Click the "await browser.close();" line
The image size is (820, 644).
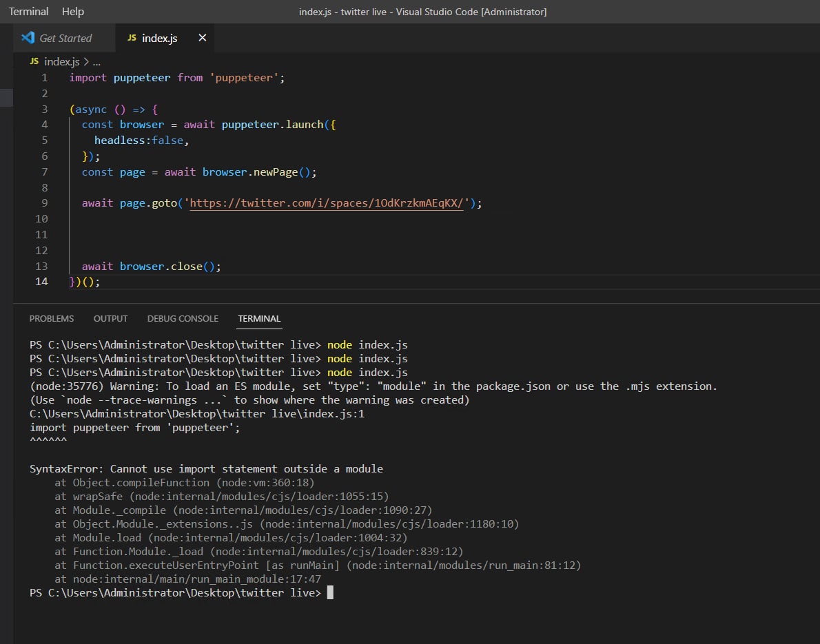pos(151,266)
